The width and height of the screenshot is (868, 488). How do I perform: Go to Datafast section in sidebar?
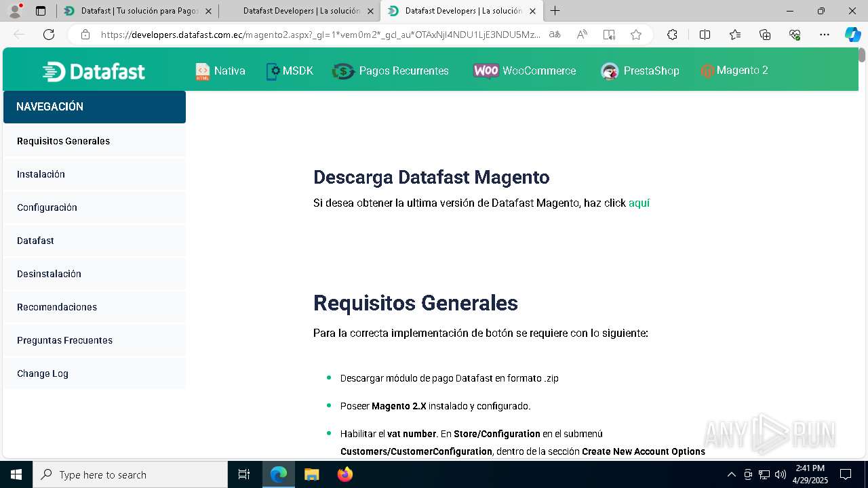pyautogui.click(x=94, y=241)
